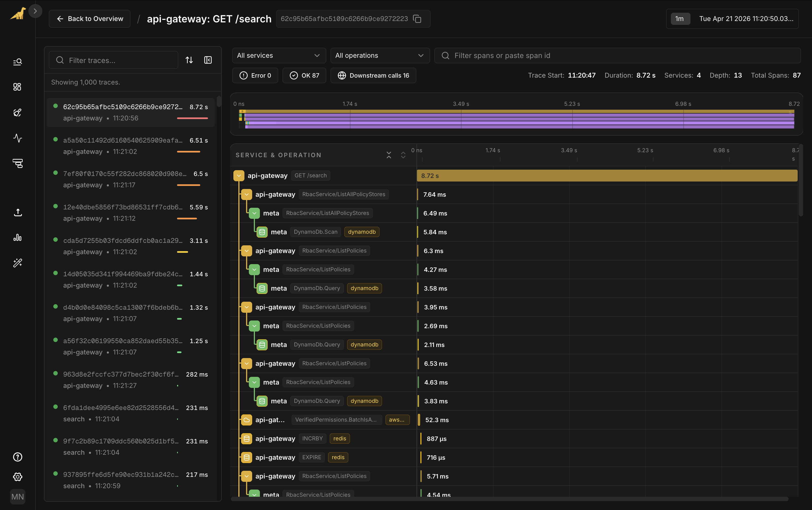Screen dimensions: 812x510
Task: Click the DynamoDb.Scan database span icon
Action: (262, 232)
